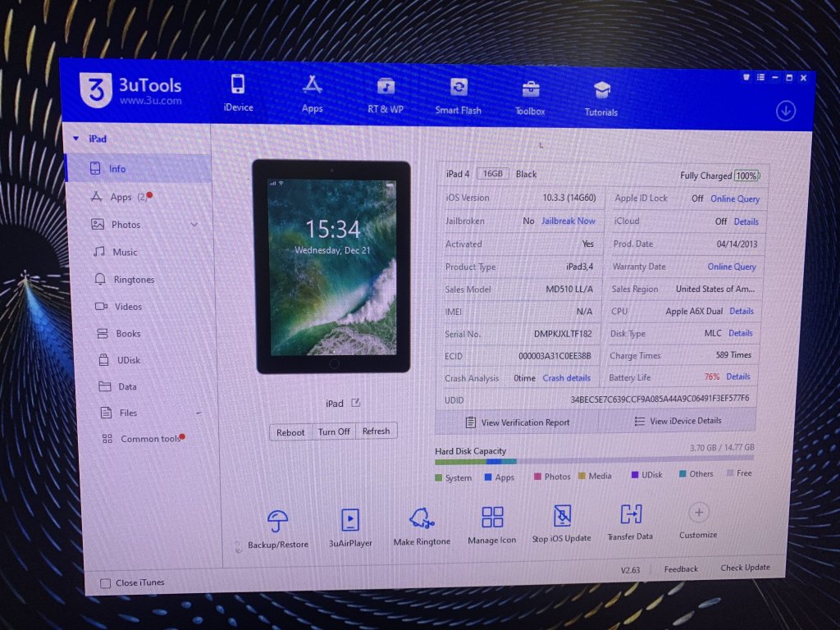Open CPU Details link

point(742,311)
